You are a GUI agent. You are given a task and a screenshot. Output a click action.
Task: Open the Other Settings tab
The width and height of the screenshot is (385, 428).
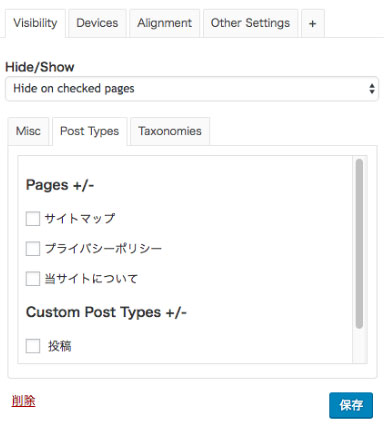(x=250, y=23)
